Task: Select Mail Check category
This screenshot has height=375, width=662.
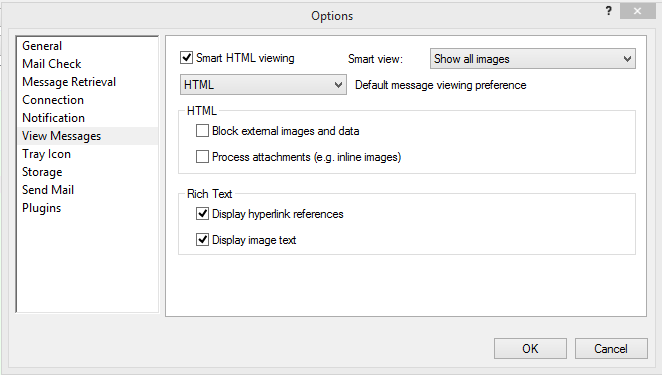Action: coord(52,64)
